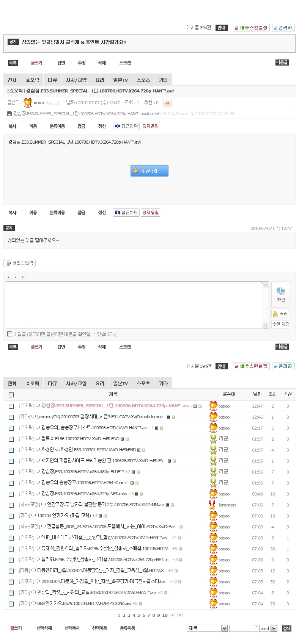Click the 코멘트입력 pencil icon button
Image resolution: width=299 pixels, height=644 pixels.
click(x=19, y=263)
